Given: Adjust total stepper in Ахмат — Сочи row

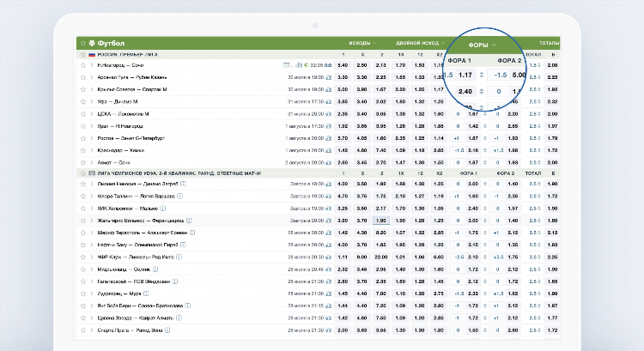Looking at the screenshot, I should coord(539,162).
